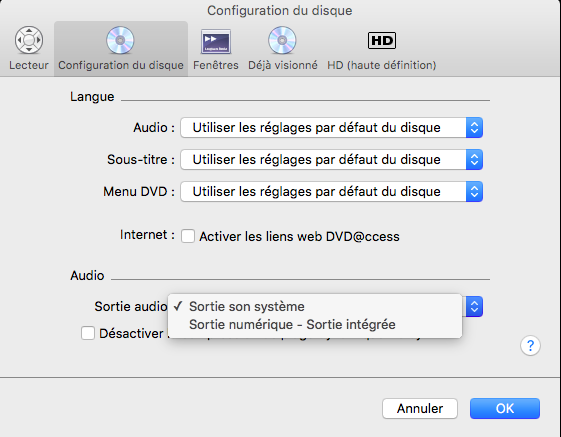Expand the Audio language dropdown
The width and height of the screenshot is (561, 437).
pos(332,127)
